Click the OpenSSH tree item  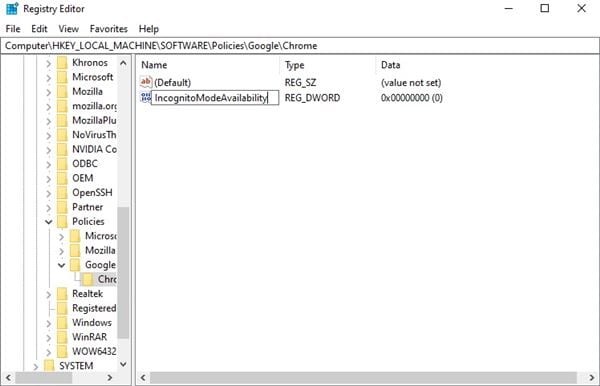tap(92, 193)
